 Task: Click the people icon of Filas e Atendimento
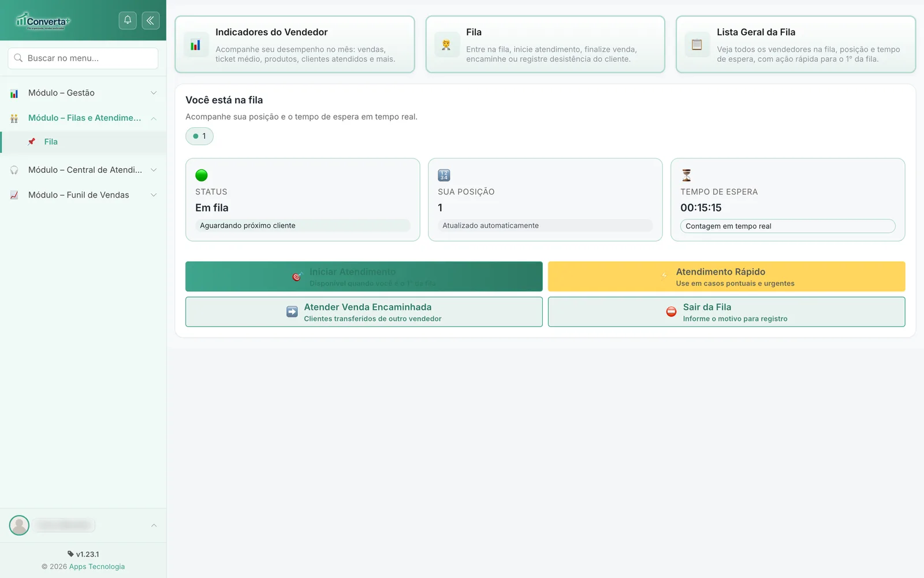click(14, 118)
